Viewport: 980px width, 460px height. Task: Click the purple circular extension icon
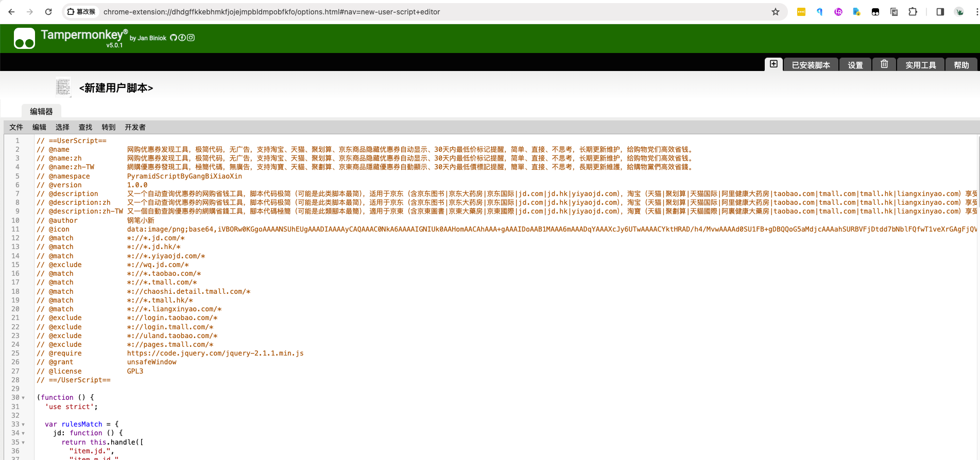(x=838, y=12)
